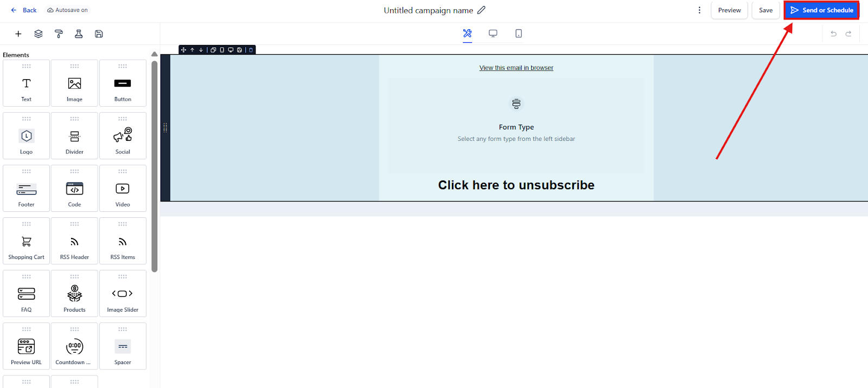Go Back to the previous page
Screen dimensions: 868x388
click(24, 10)
